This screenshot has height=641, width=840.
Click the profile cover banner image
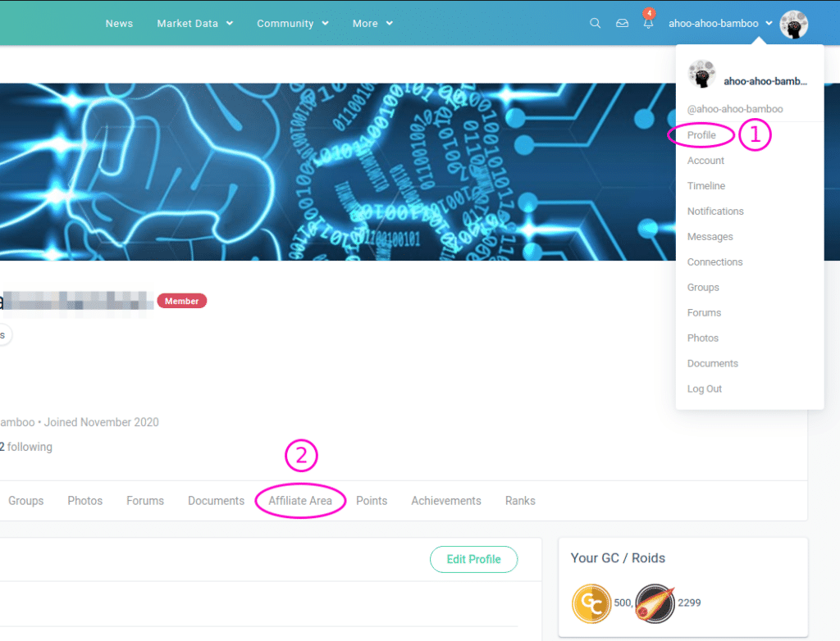pyautogui.click(x=328, y=172)
